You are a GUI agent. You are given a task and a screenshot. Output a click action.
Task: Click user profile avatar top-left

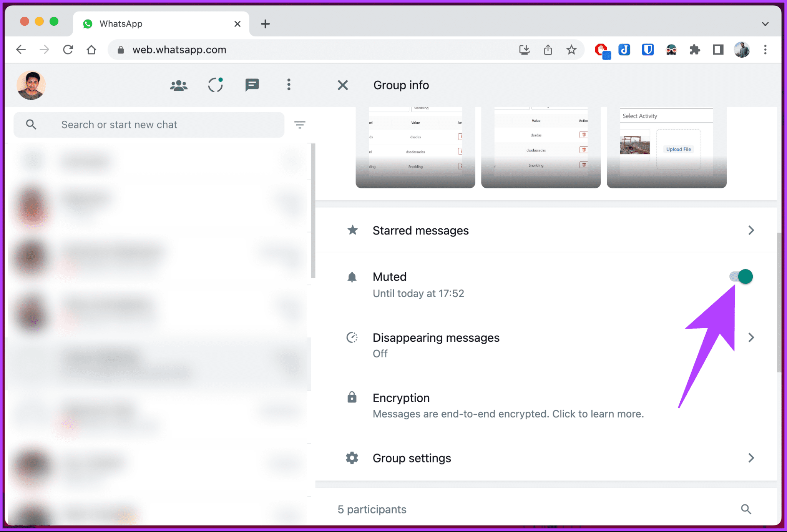(x=32, y=85)
